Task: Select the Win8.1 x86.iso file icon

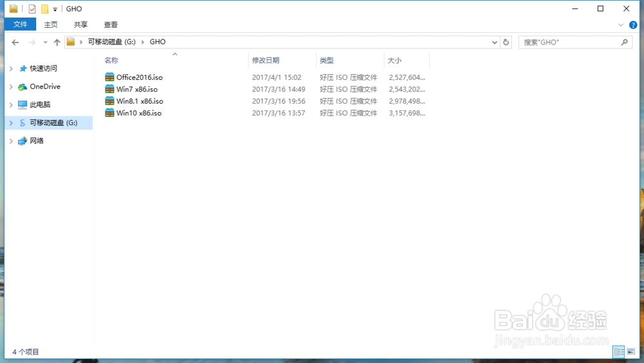Action: pyautogui.click(x=109, y=101)
